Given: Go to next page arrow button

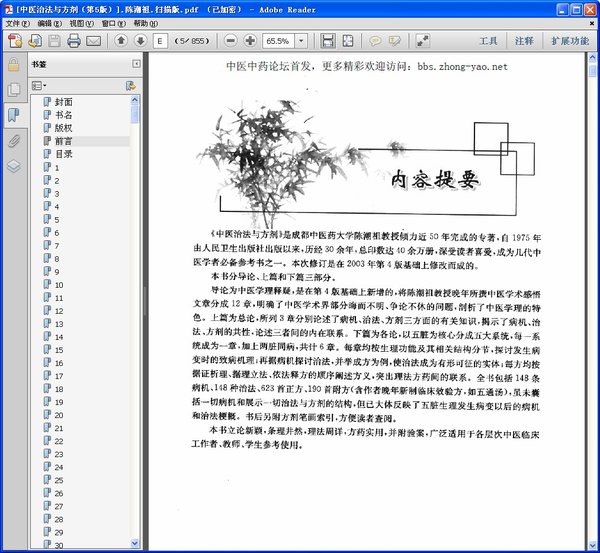Looking at the screenshot, I should tap(140, 40).
